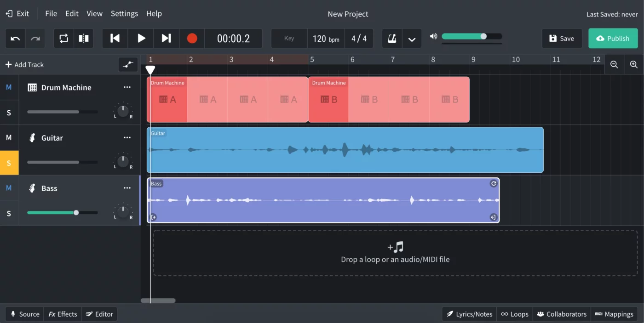Screen dimensions: 644x323
Task: Open the Help menu
Action: point(154,13)
